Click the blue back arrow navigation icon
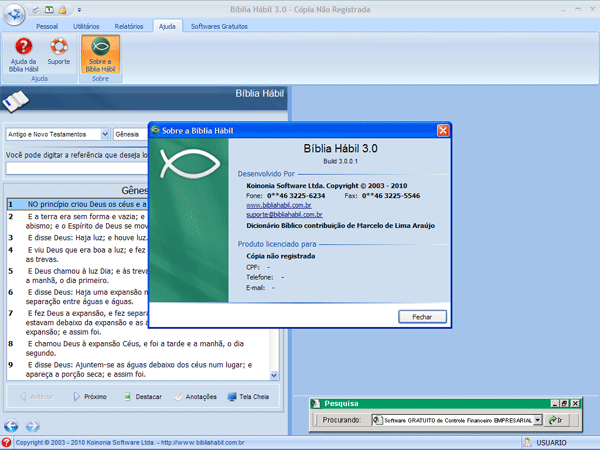The width and height of the screenshot is (600, 450). coord(10,427)
